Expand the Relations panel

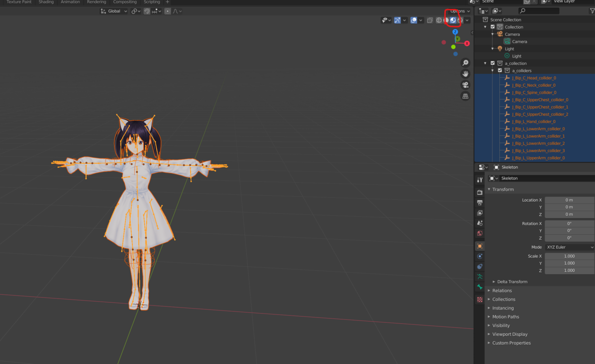[x=502, y=291]
